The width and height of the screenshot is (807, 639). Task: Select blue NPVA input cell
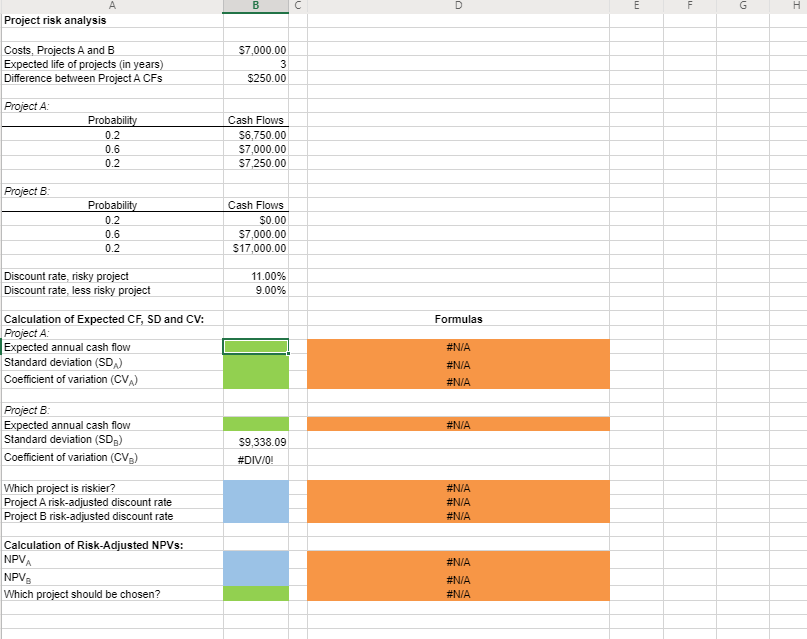coord(256,560)
